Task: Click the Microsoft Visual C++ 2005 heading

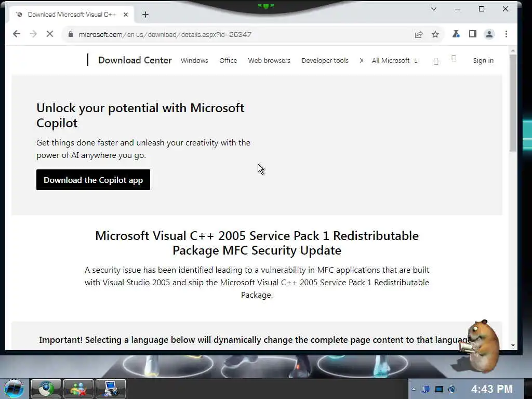Action: [257, 243]
